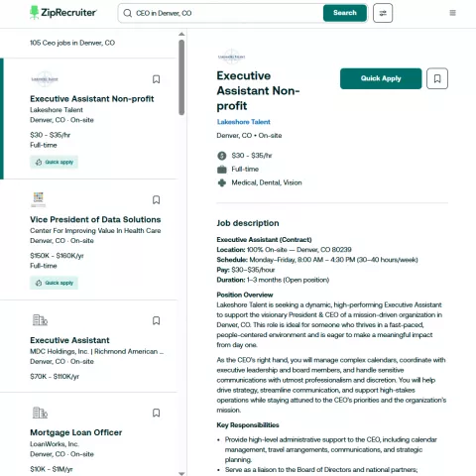Save job using bookmark beside Quick Apply
476x476 pixels.
pyautogui.click(x=437, y=78)
